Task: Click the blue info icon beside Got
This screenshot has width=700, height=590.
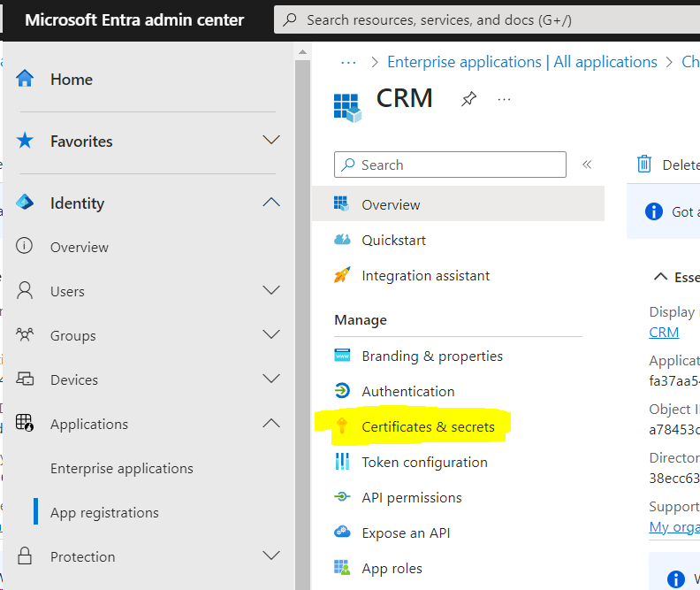Action: pos(654,211)
